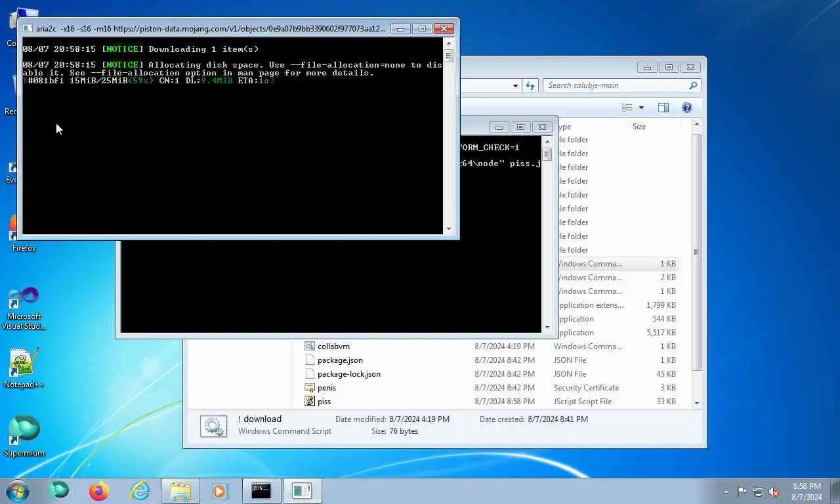The image size is (840, 504).
Task: Click the 45 KB size cell
Action: [x=667, y=374]
